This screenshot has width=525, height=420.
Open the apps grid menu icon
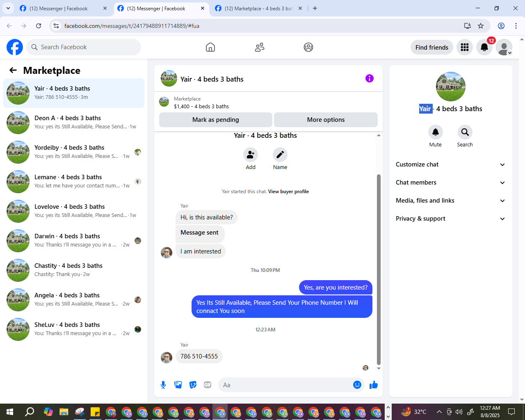click(x=465, y=47)
